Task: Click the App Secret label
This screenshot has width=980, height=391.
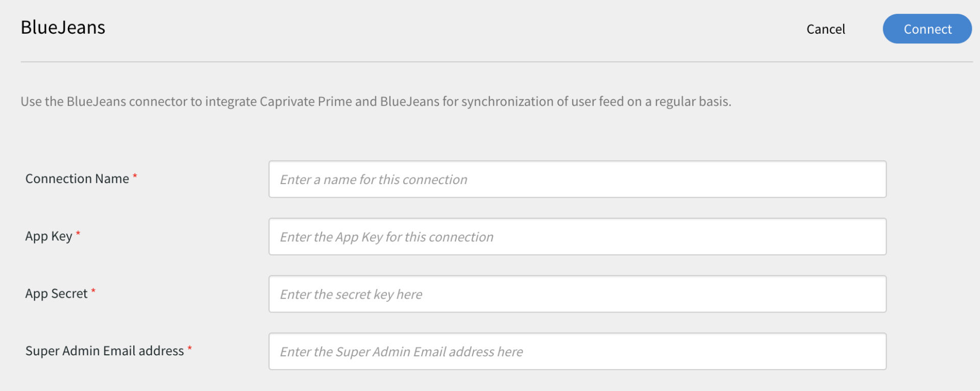Action: 56,294
